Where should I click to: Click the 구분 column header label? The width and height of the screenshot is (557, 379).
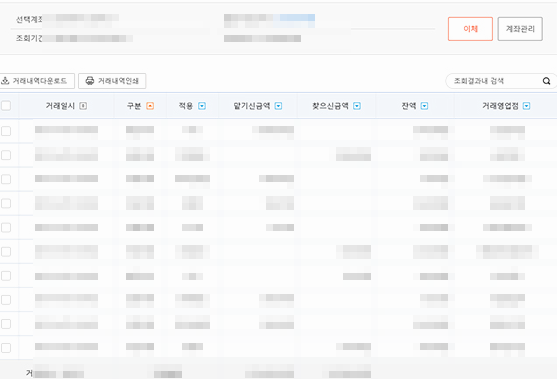(x=134, y=106)
